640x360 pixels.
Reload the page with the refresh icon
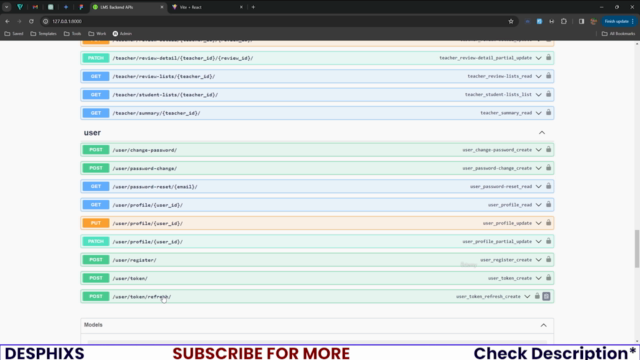pyautogui.click(x=31, y=21)
